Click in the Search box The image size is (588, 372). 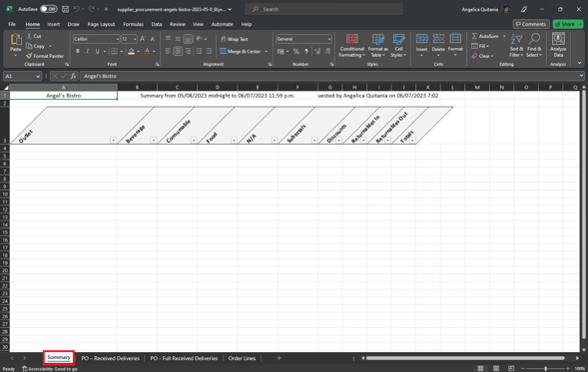coord(324,9)
